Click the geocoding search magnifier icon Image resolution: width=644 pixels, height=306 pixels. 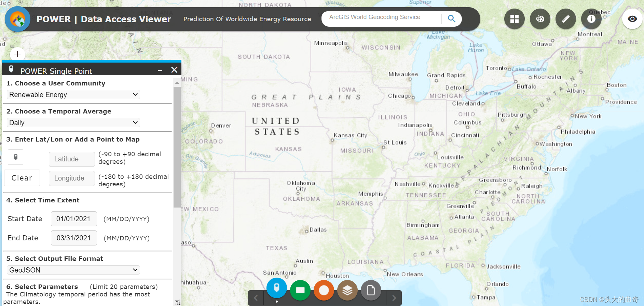tap(451, 19)
